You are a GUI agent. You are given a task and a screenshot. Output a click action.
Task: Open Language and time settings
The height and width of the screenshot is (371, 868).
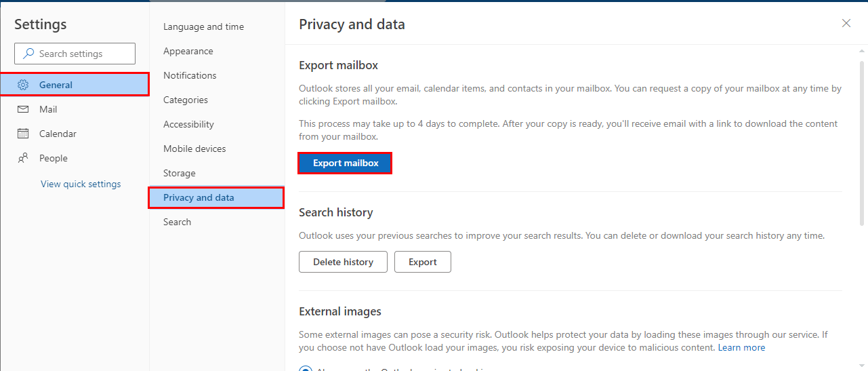[203, 26]
